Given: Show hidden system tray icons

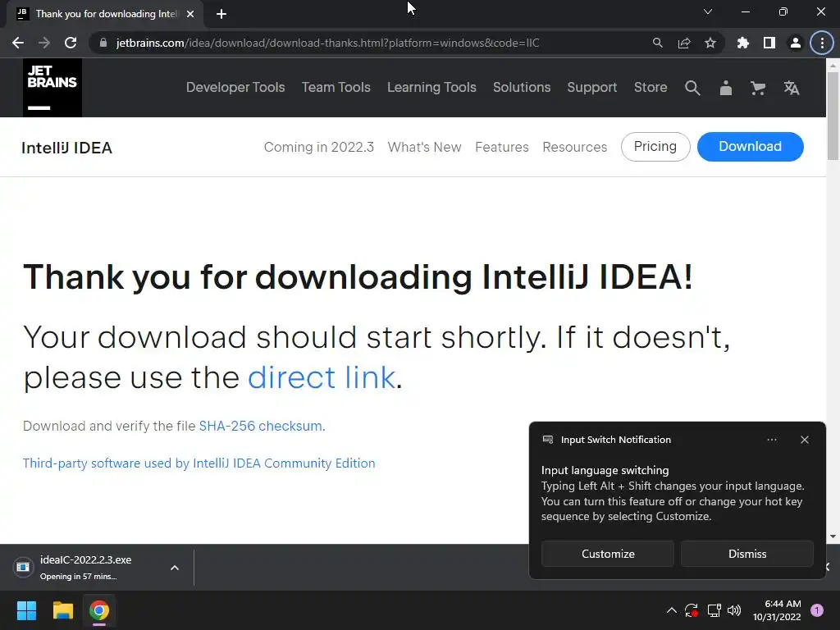Looking at the screenshot, I should point(671,610).
